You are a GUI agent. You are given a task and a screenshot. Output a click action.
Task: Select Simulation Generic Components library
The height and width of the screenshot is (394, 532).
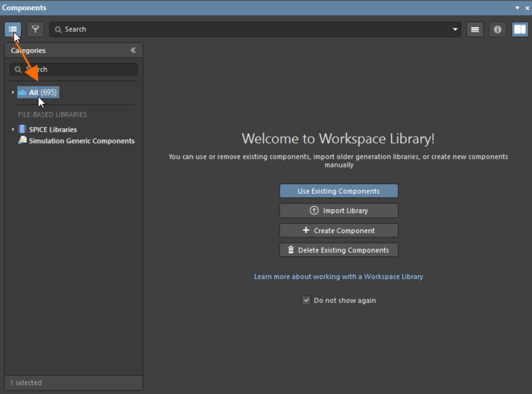pyautogui.click(x=82, y=141)
